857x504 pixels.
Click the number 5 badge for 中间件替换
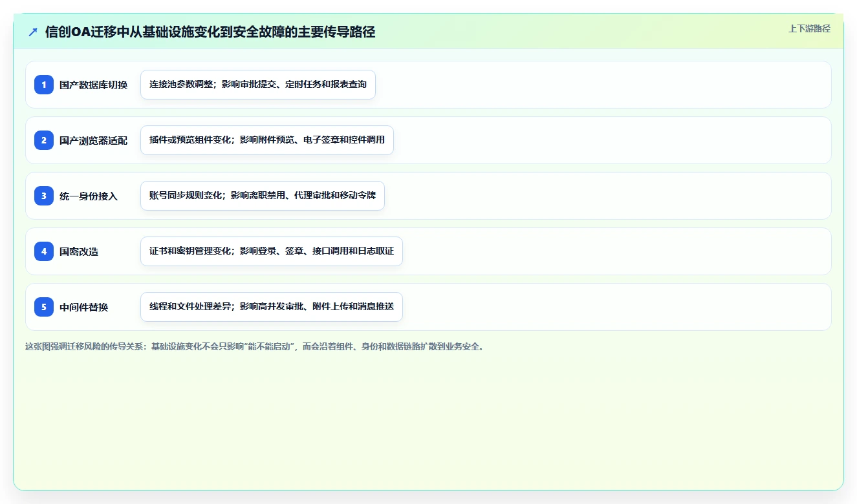click(x=44, y=307)
